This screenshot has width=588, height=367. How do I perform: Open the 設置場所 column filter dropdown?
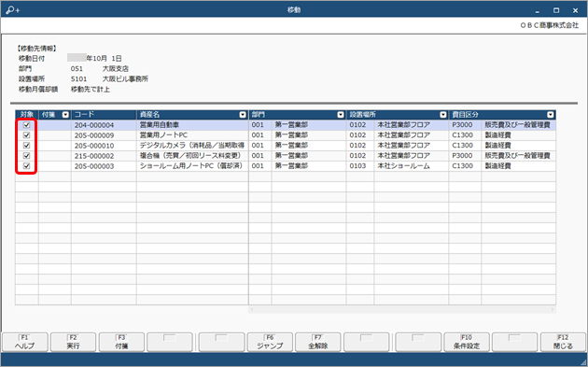443,115
